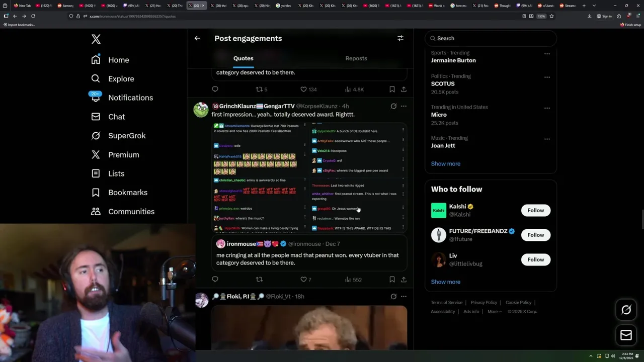Bookmark the post with 552 views
The width and height of the screenshot is (644, 362).
pos(392,279)
